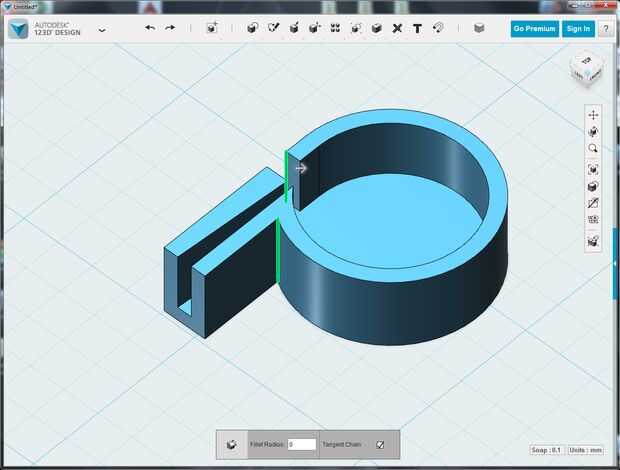Viewport: 620px width, 470px height.
Task: Click the Sign In button
Action: coord(578,29)
